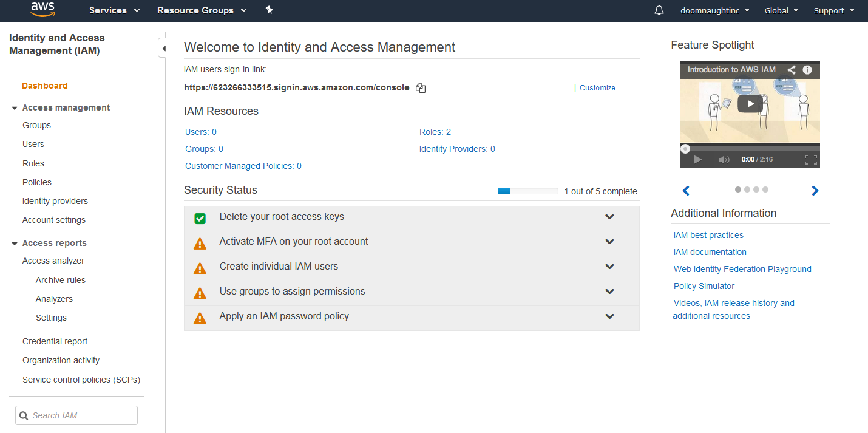The image size is (868, 433).
Task: Open the Global region dropdown
Action: coord(781,10)
